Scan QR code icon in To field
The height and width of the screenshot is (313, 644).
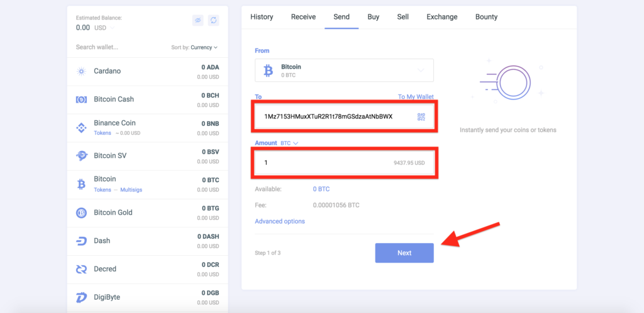(421, 117)
